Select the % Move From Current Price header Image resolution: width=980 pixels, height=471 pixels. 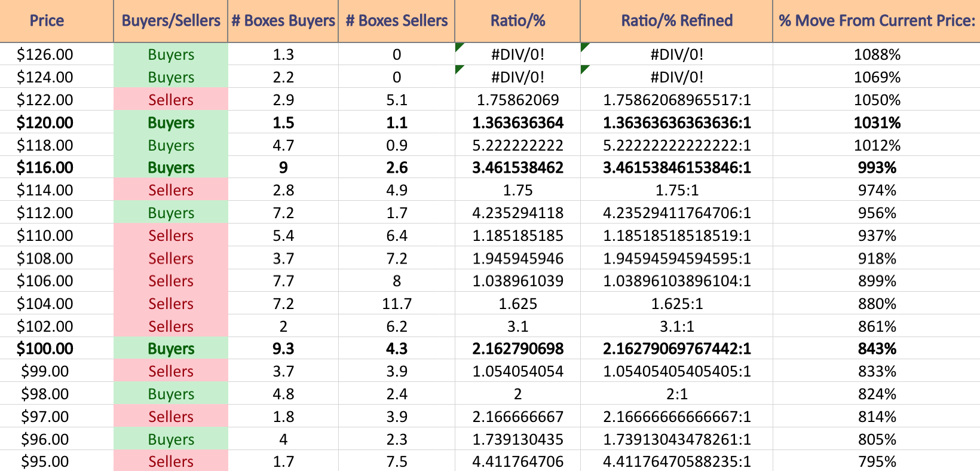click(x=877, y=21)
